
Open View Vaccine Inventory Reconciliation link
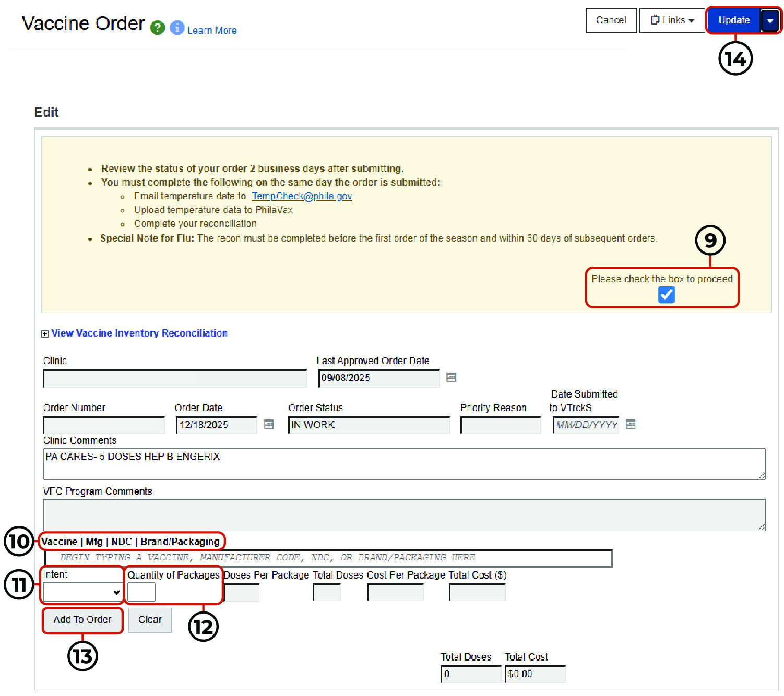[x=139, y=333]
